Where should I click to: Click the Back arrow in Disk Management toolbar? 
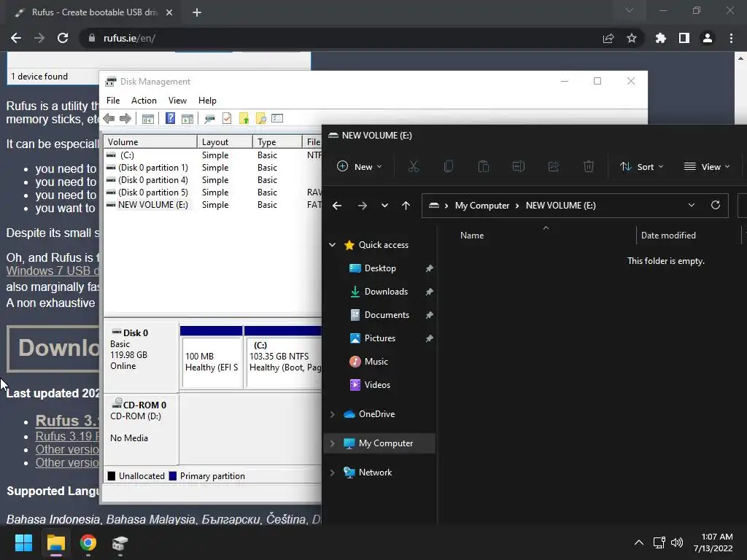pos(109,119)
